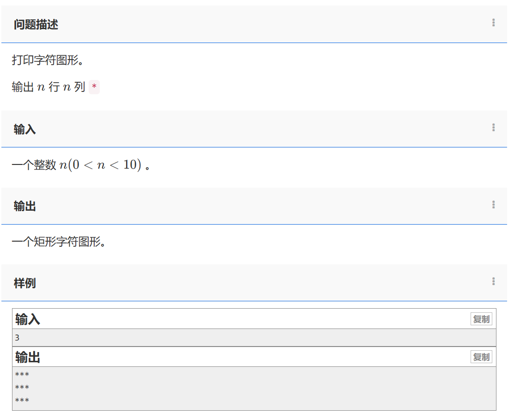Click the 输入 section heading above the integer constraint
This screenshot has width=508, height=420.
point(25,129)
